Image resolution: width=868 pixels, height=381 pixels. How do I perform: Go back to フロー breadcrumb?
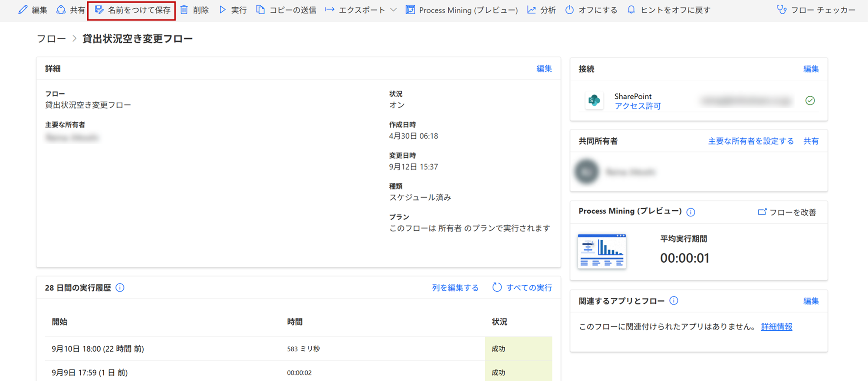[51, 39]
